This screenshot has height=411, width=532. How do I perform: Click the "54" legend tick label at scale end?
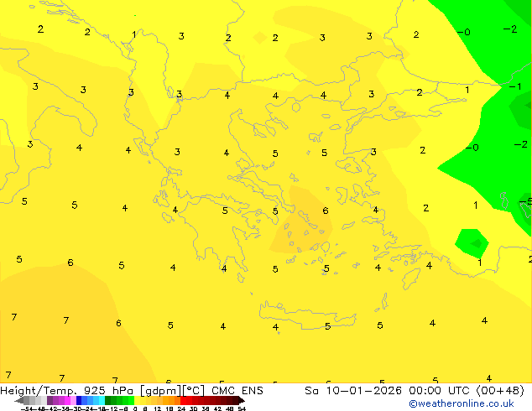242,409
